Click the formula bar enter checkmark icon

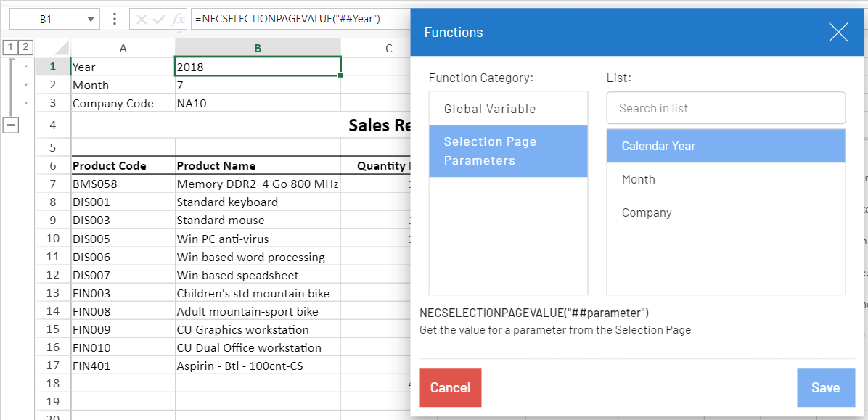[159, 20]
